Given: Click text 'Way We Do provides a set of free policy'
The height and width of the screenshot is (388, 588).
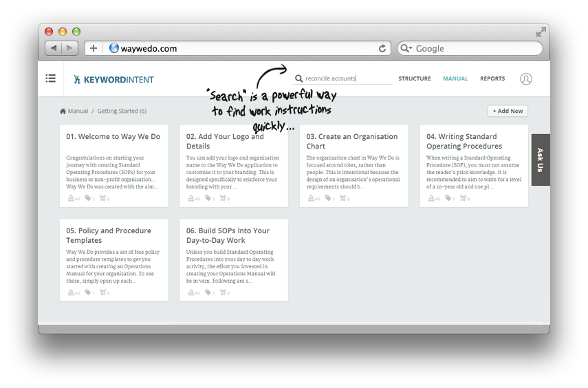Looking at the screenshot, I should 113,252.
